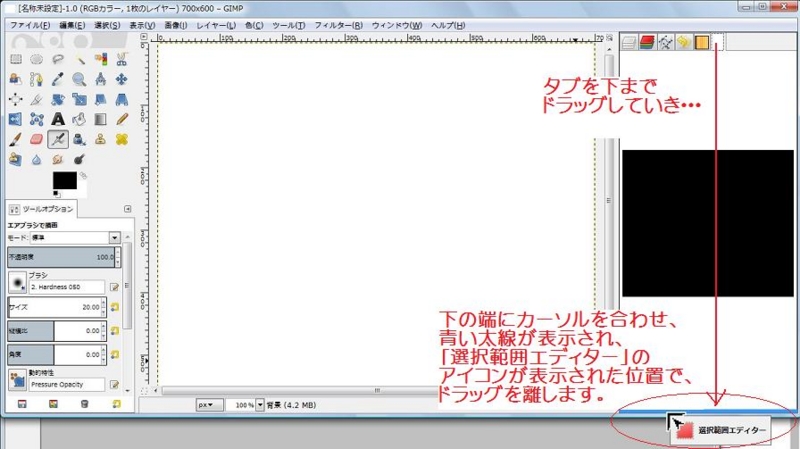Screen dimensions: 800x449
Task: Select the Eraser tool
Action: [36, 139]
